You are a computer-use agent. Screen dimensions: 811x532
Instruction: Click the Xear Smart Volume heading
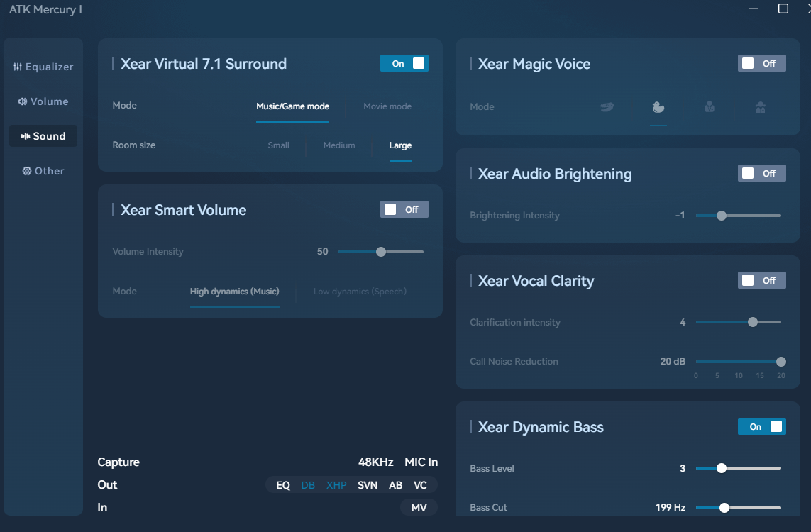click(x=183, y=210)
